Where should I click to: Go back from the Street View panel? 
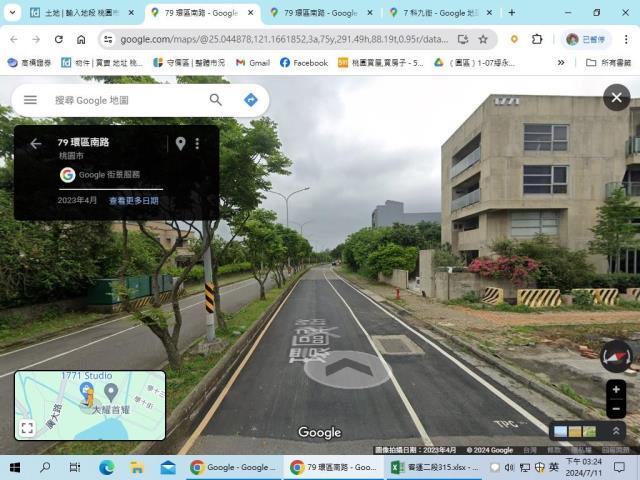(x=36, y=143)
